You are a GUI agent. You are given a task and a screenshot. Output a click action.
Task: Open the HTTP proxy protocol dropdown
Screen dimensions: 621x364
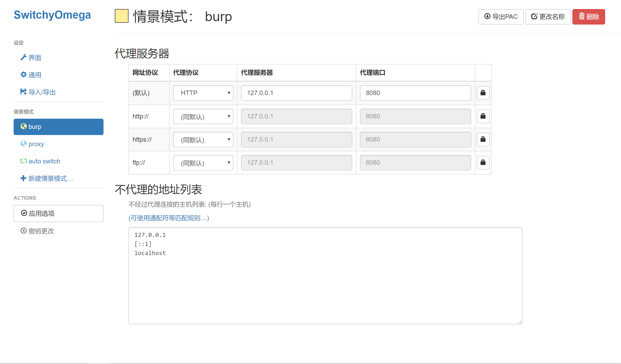click(x=203, y=93)
